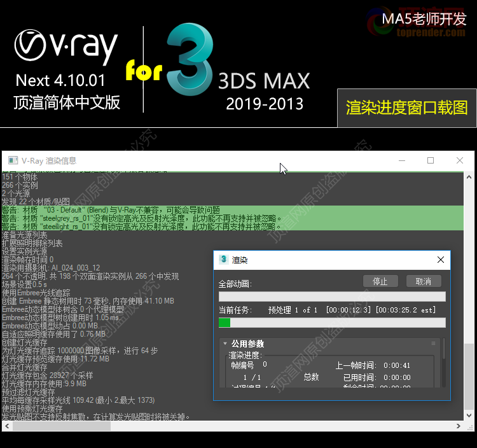
Task: Click the vertical scrollbar down arrow in log window
Action: pyautogui.click(x=469, y=416)
